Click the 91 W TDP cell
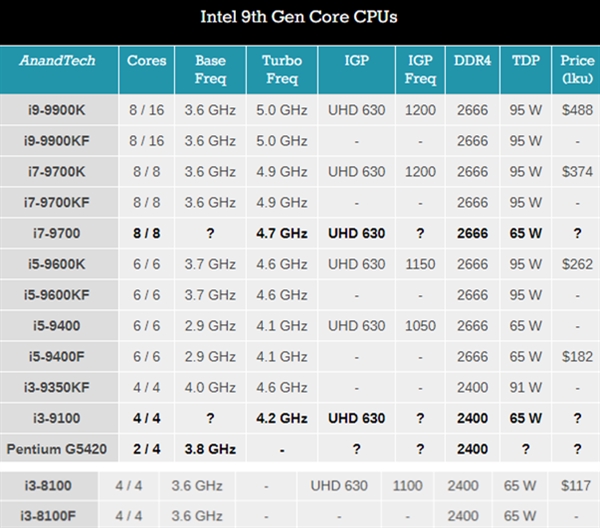 tap(525, 388)
